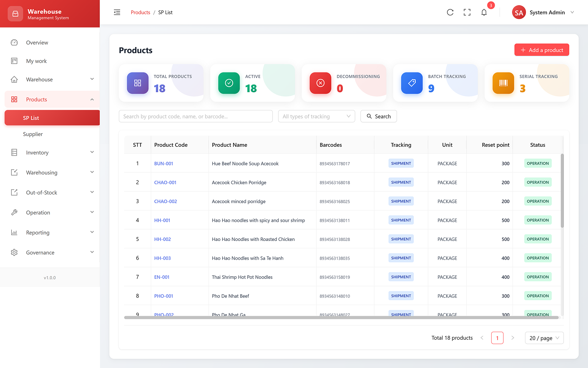Go to Overview in the sidebar
The image size is (588, 368).
click(37, 43)
